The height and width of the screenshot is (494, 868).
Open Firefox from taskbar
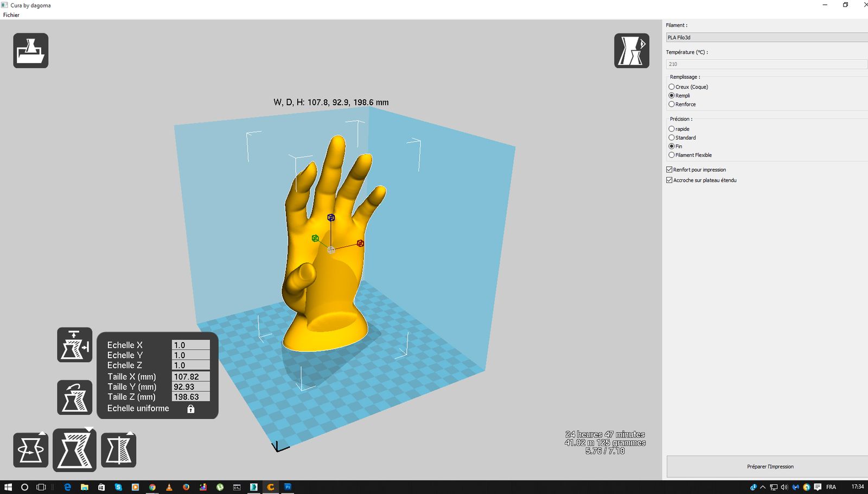[186, 487]
